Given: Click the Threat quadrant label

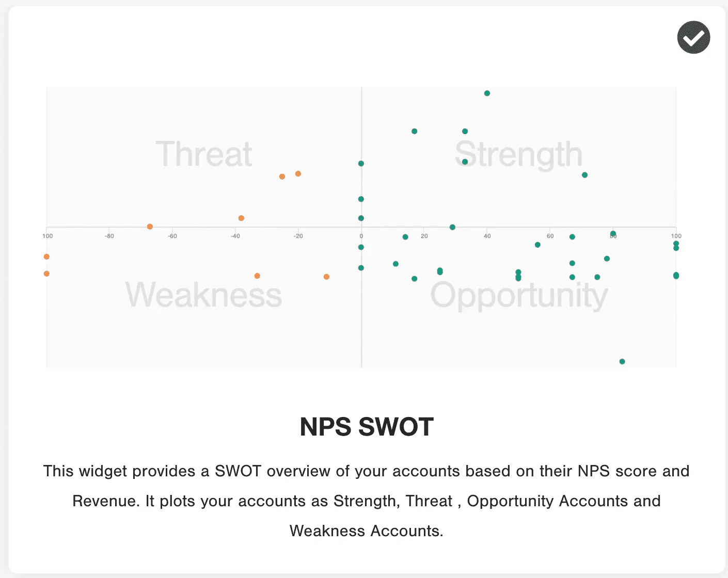Looking at the screenshot, I should point(204,153).
